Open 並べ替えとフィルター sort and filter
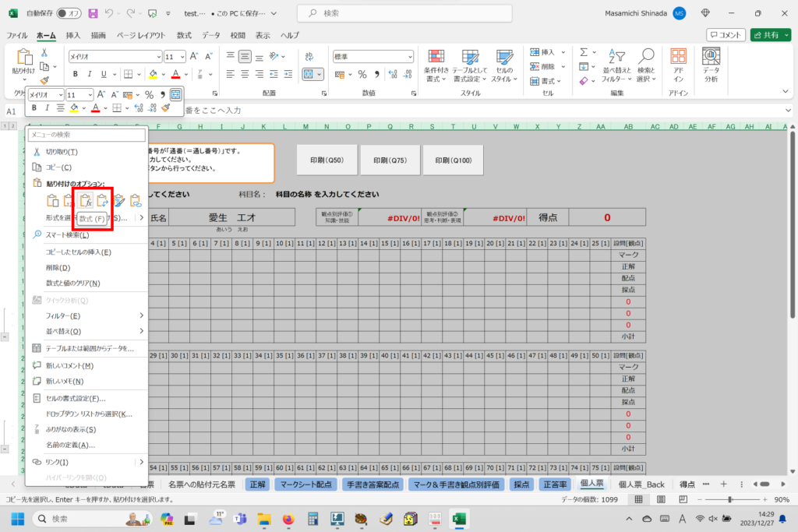 pyautogui.click(x=616, y=65)
